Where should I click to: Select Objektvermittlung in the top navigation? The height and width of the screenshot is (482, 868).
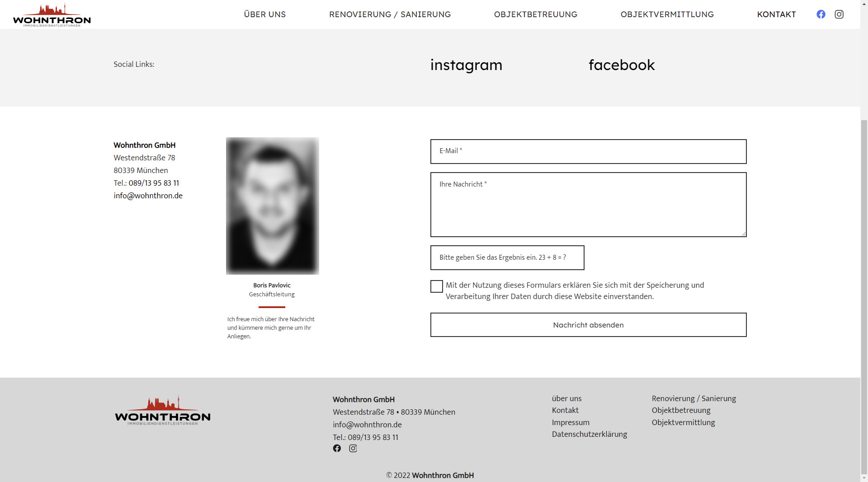click(667, 14)
